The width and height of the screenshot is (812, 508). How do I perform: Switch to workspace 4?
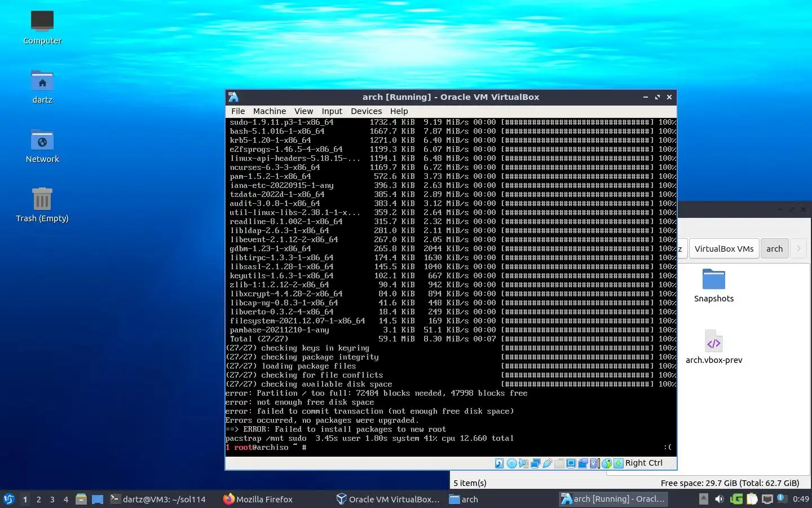(65, 499)
